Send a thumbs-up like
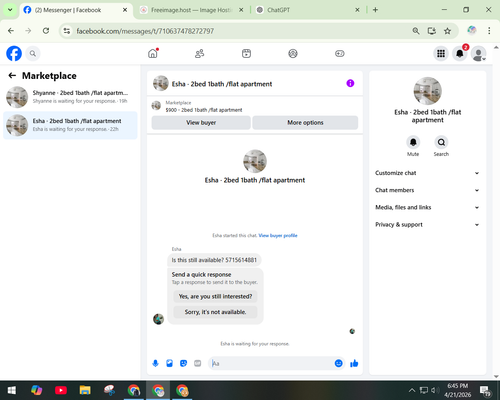500x400 pixels. (354, 363)
